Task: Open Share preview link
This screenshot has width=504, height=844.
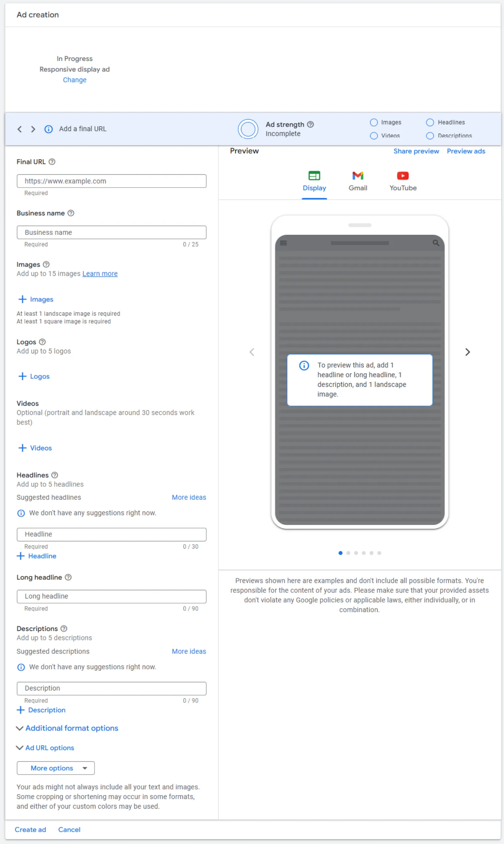Action: coord(416,151)
